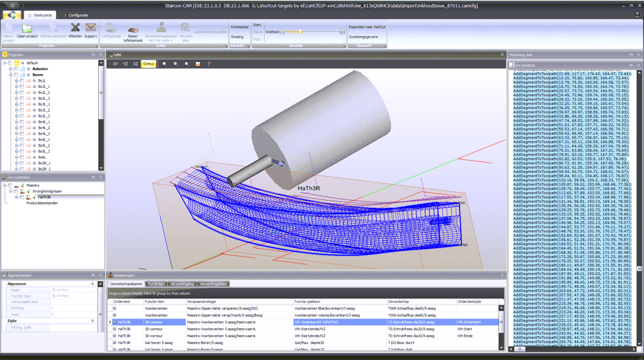Click the Projecten group dialog launcher icon
This screenshot has width=644, height=360.
[x=96, y=46]
